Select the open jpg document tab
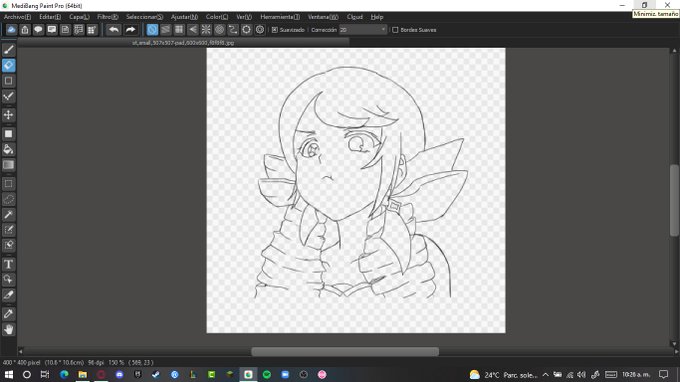Viewport: 680px width, 382px height. (183, 42)
